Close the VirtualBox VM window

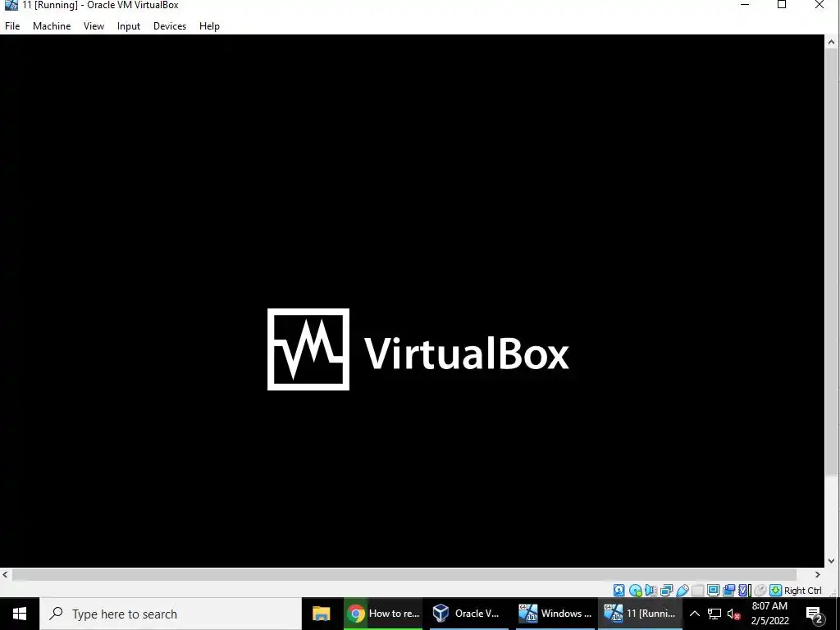(x=819, y=5)
